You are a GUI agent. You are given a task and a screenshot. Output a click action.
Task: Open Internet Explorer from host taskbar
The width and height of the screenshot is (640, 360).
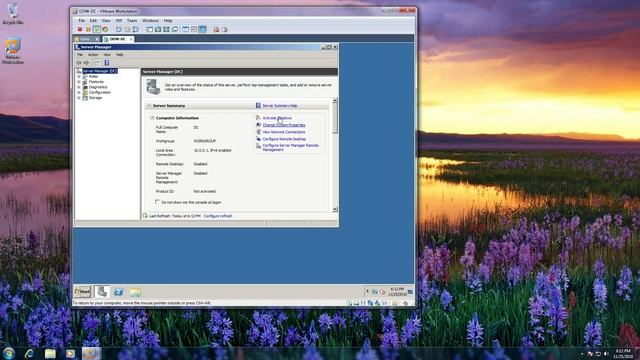(29, 353)
